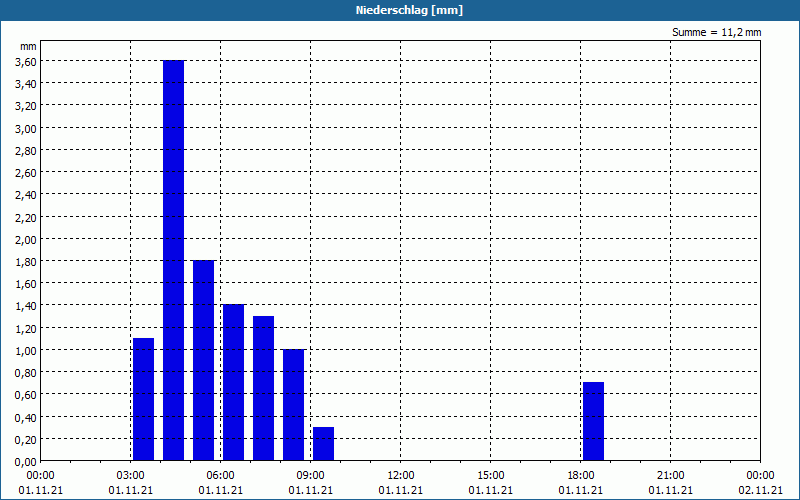Click the 21:00 time label
This screenshot has height=500, width=800.
(x=670, y=476)
